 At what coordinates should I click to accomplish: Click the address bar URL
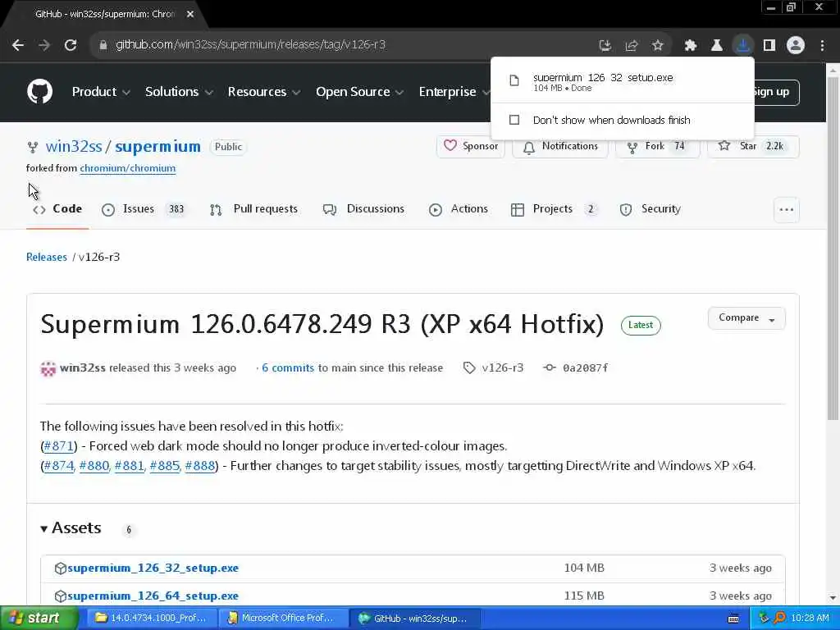click(x=250, y=45)
